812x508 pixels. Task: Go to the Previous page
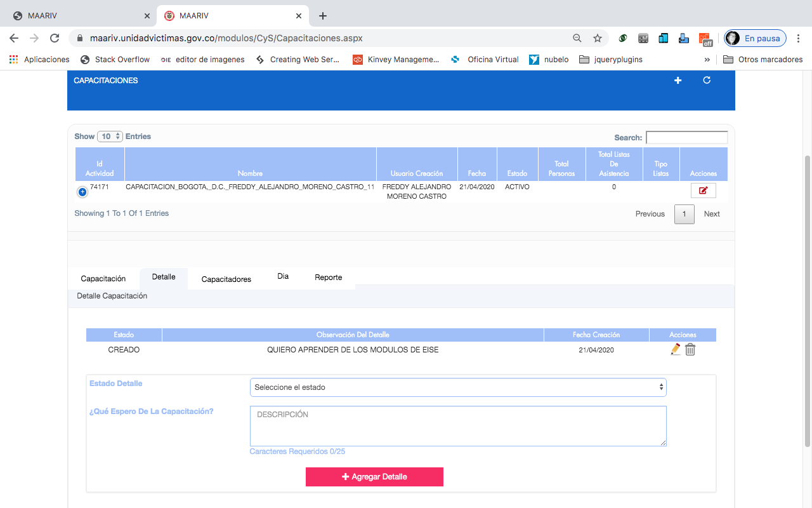[x=650, y=214]
